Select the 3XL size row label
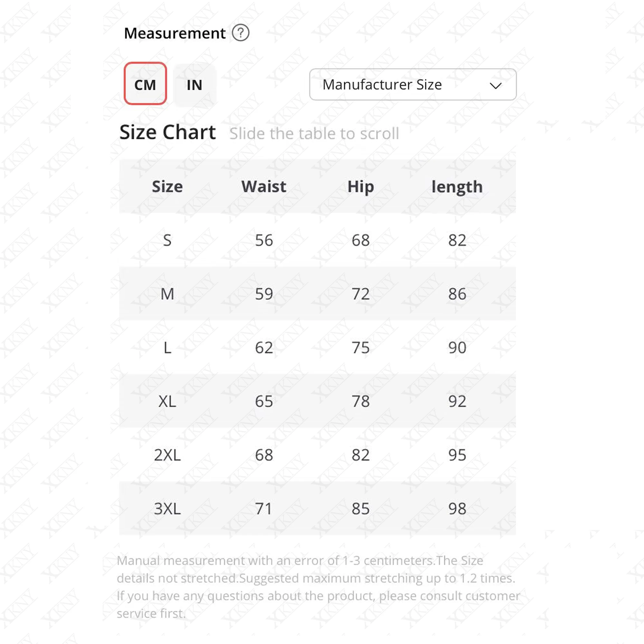The height and width of the screenshot is (644, 644). [167, 508]
